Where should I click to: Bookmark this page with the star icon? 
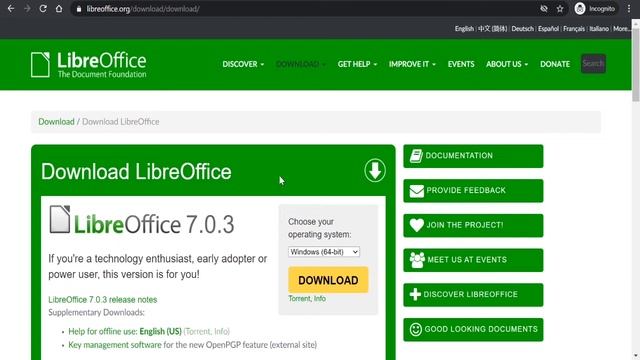coord(560,9)
